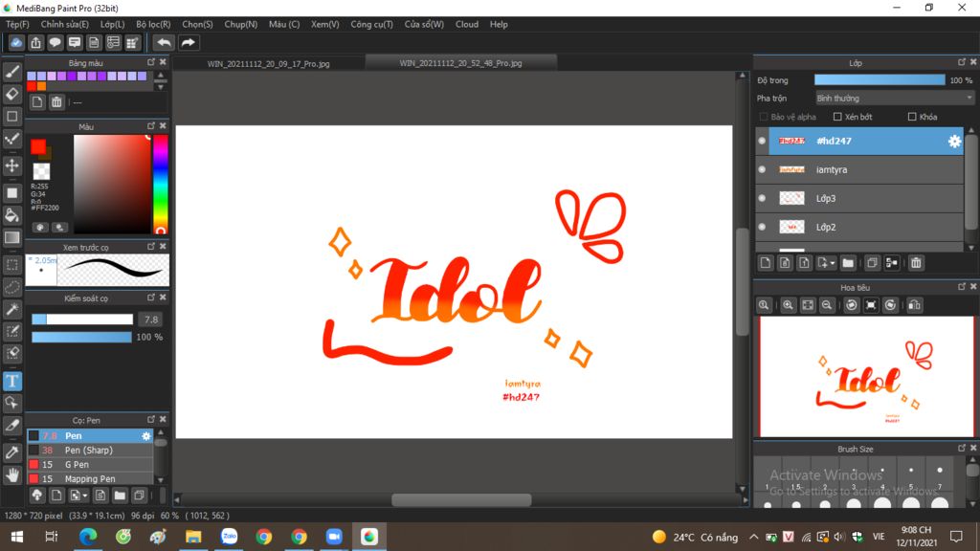Select the Bucket fill tool
The height and width of the screenshot is (551, 980).
(11, 215)
